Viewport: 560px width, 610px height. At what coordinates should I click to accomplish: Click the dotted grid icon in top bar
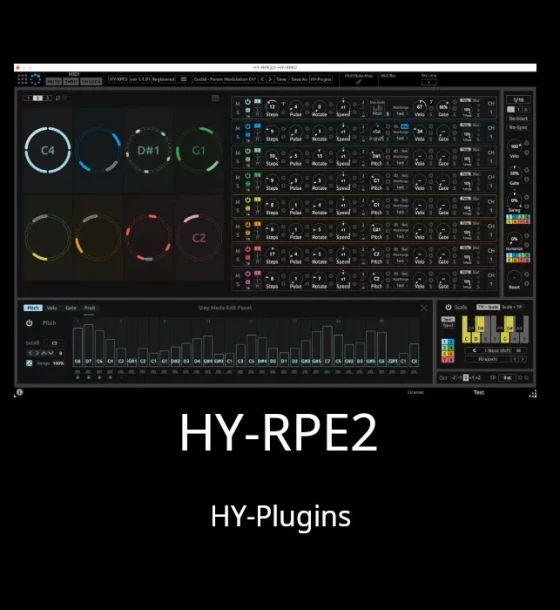coord(22,79)
